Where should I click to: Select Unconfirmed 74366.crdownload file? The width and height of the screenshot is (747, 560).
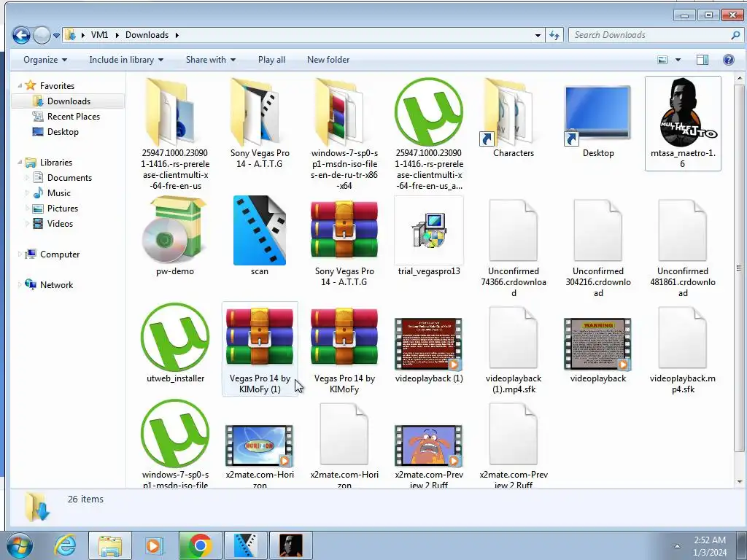pyautogui.click(x=514, y=249)
